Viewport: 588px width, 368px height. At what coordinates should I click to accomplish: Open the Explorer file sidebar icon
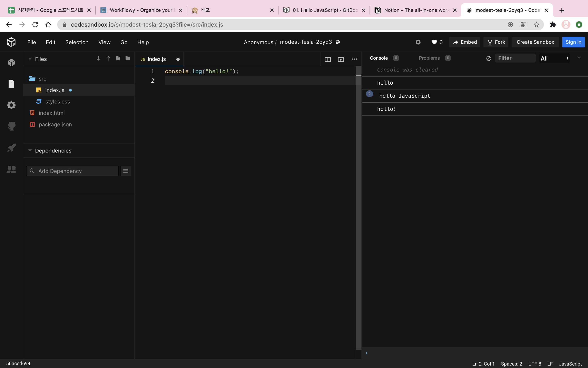[11, 84]
